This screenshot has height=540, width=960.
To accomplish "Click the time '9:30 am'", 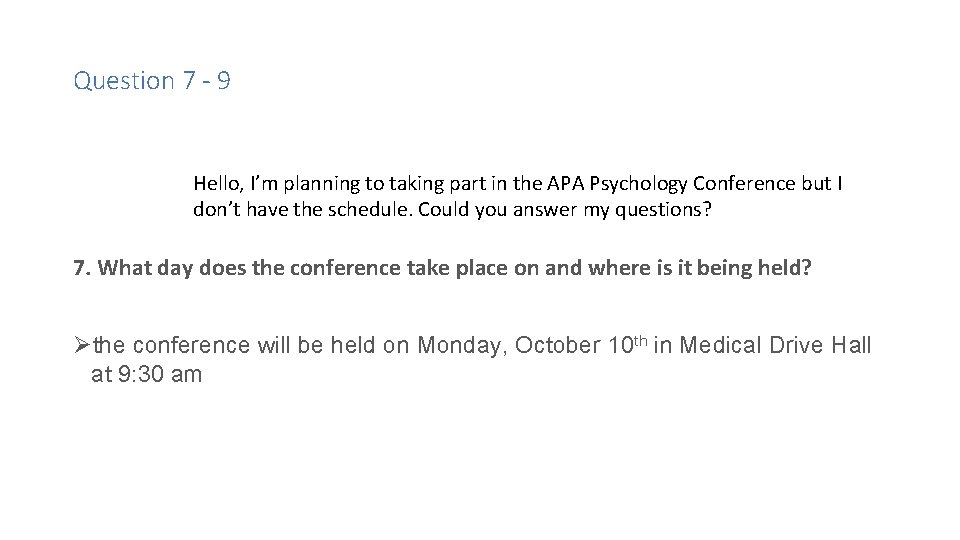I will pyautogui.click(x=160, y=374).
